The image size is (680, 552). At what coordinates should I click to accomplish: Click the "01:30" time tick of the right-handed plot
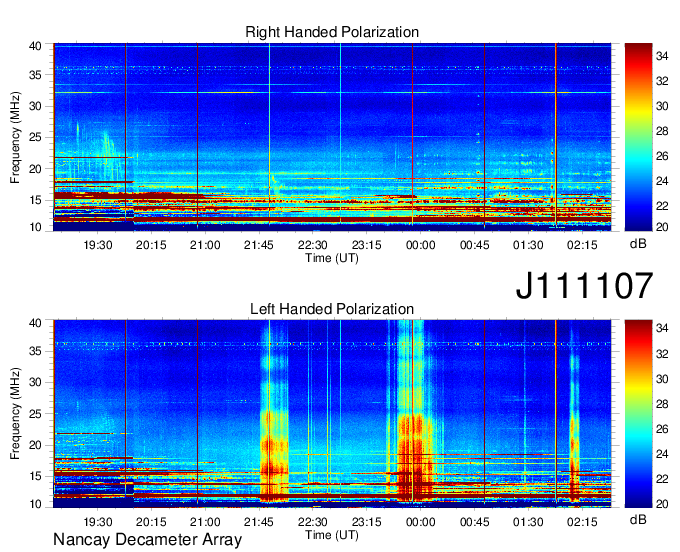[528, 245]
